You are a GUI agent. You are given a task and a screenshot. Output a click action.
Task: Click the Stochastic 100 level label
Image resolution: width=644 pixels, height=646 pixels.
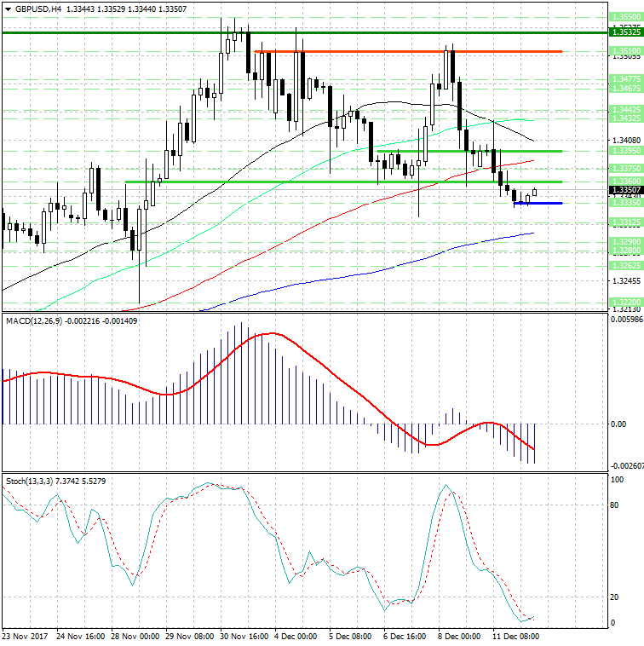pyautogui.click(x=618, y=480)
